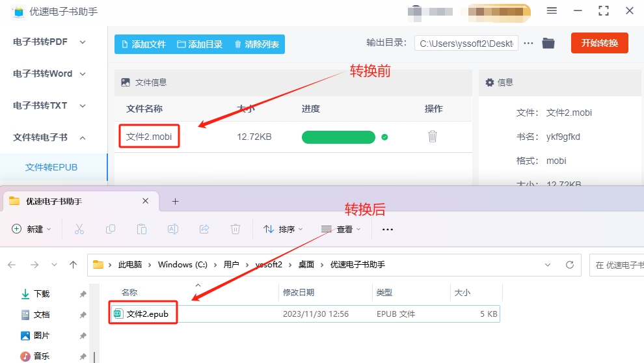The height and width of the screenshot is (363, 644).
Task: Click the Delete trash icon in Explorer toolbar
Action: pos(235,229)
